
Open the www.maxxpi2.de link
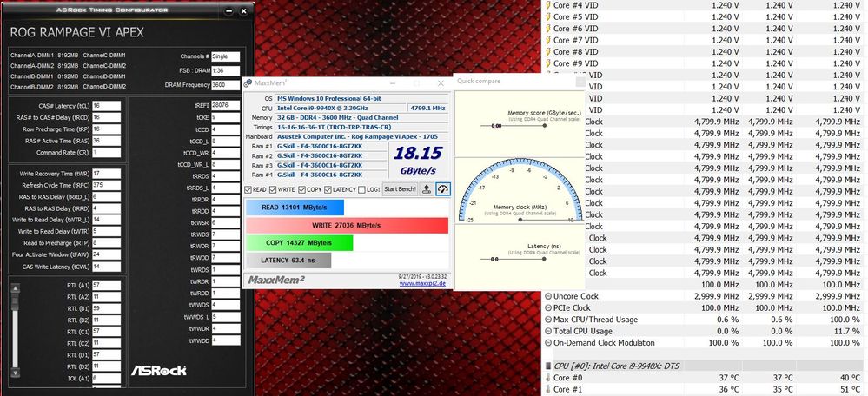pos(422,284)
